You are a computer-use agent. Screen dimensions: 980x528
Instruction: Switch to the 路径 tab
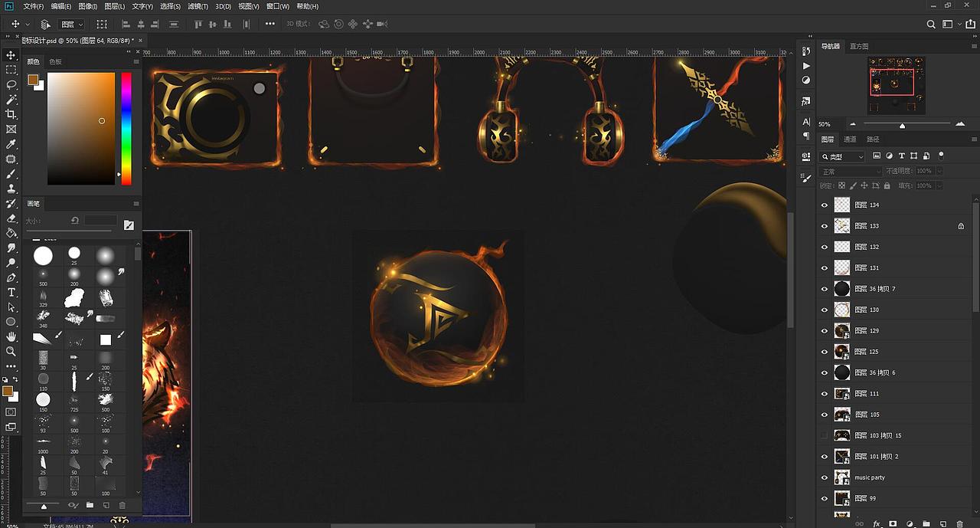click(873, 139)
